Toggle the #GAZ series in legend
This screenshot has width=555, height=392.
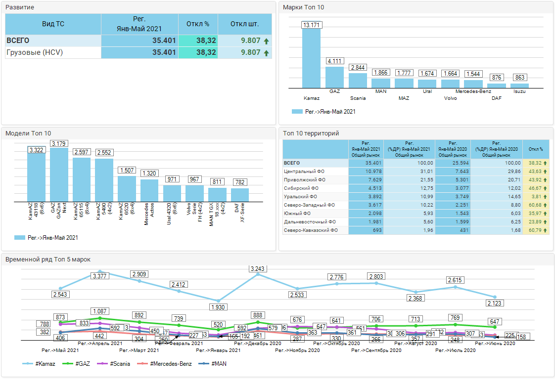pos(77,364)
